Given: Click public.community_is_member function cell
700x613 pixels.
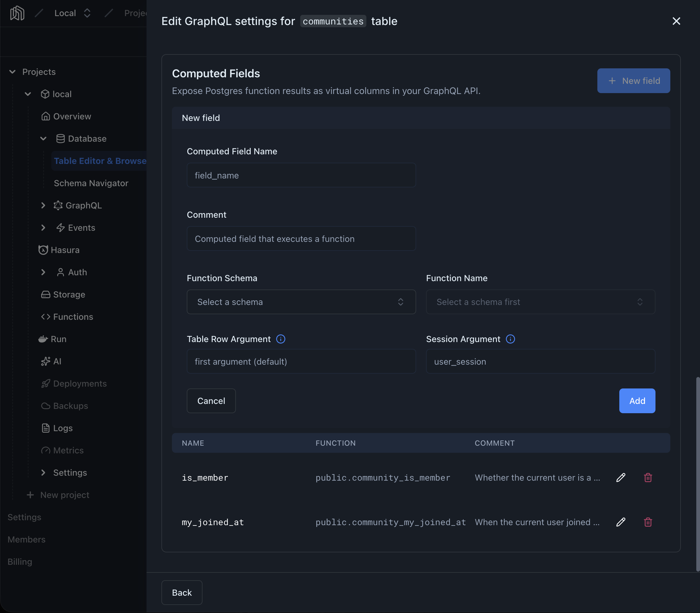Looking at the screenshot, I should [x=382, y=478].
